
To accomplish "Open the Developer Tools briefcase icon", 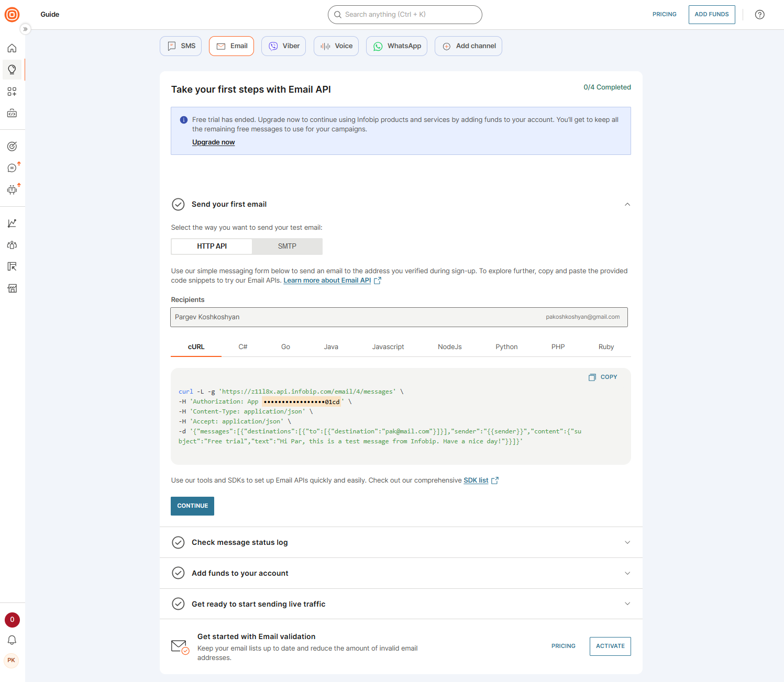I will (x=12, y=113).
